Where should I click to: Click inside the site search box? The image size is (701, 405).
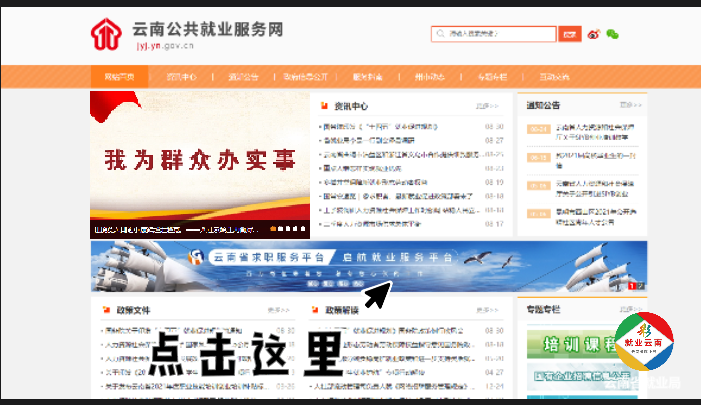tap(493, 34)
